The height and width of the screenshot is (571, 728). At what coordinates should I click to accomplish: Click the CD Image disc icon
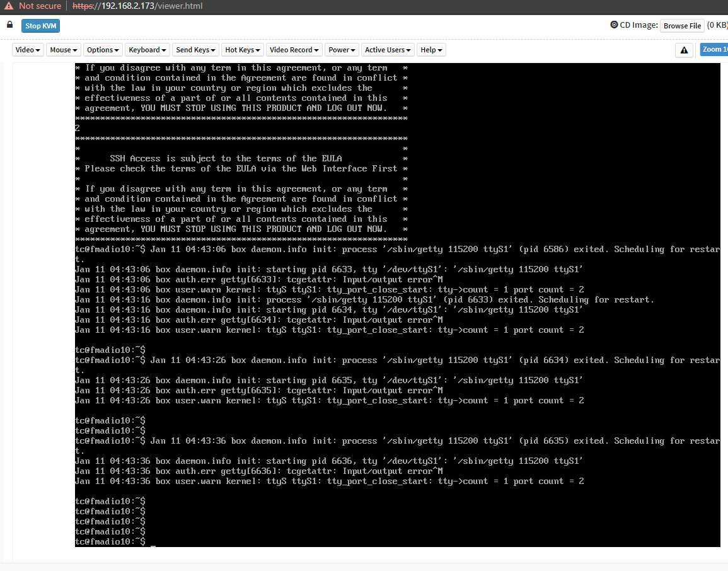(x=614, y=25)
